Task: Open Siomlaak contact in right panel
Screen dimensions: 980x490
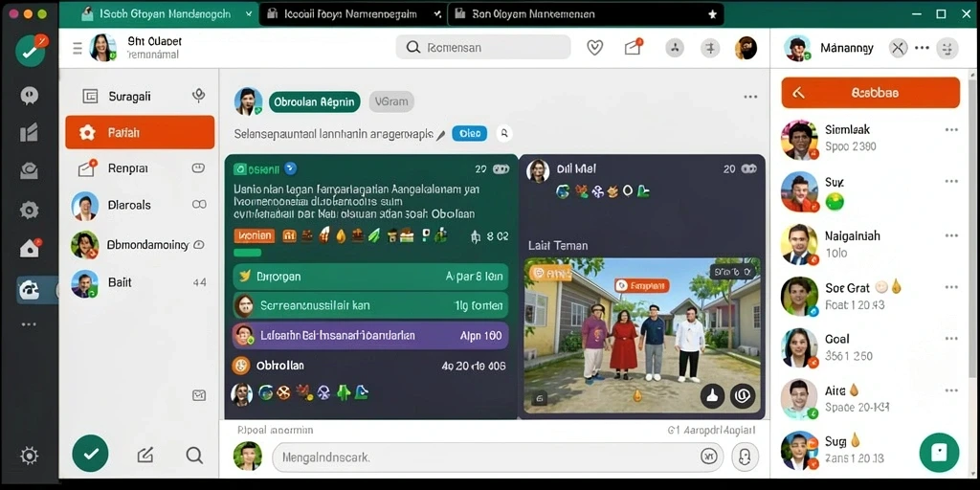Action: point(871,138)
